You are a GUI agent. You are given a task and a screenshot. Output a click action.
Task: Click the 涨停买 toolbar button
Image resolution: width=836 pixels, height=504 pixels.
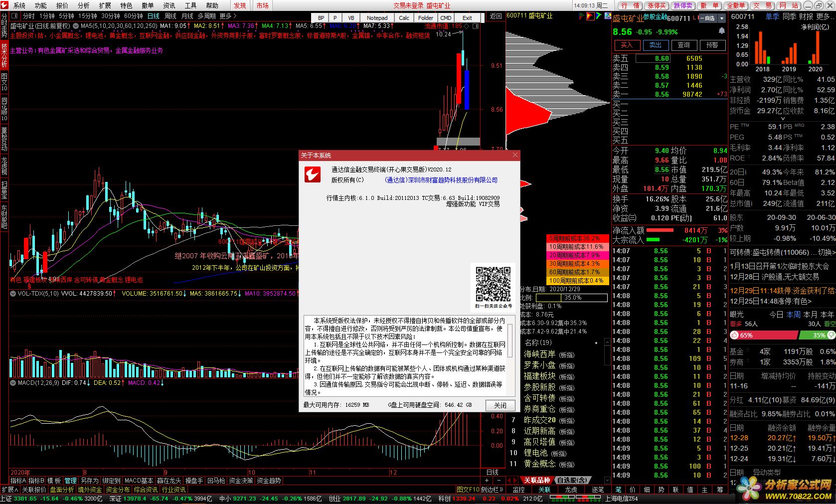[x=657, y=5]
